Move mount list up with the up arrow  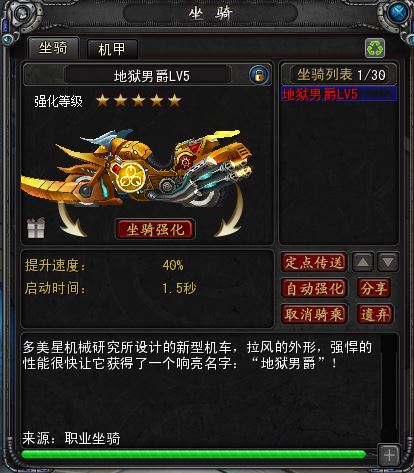click(363, 262)
